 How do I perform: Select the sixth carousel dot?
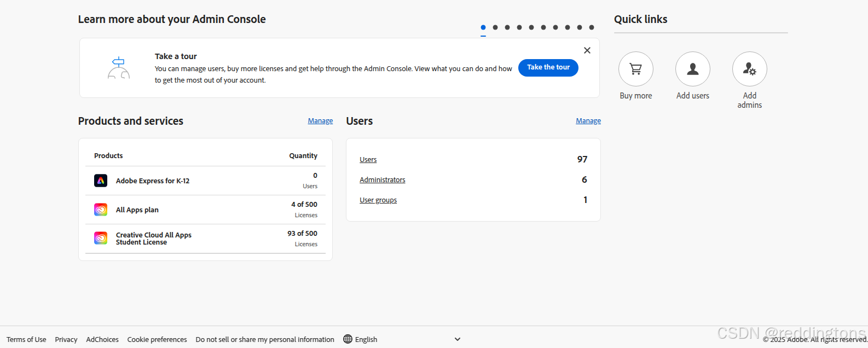tap(543, 27)
